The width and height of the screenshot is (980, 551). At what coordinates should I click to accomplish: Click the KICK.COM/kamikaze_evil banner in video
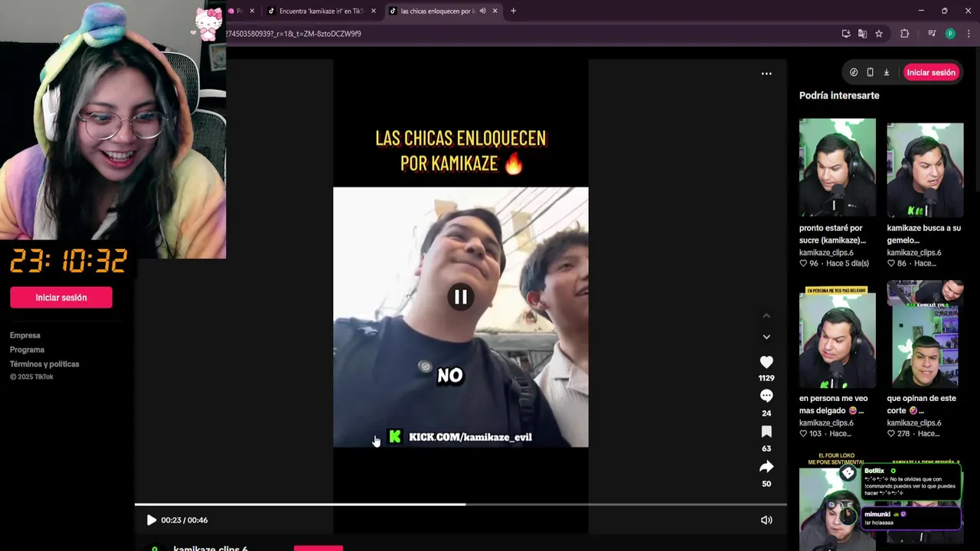point(460,437)
